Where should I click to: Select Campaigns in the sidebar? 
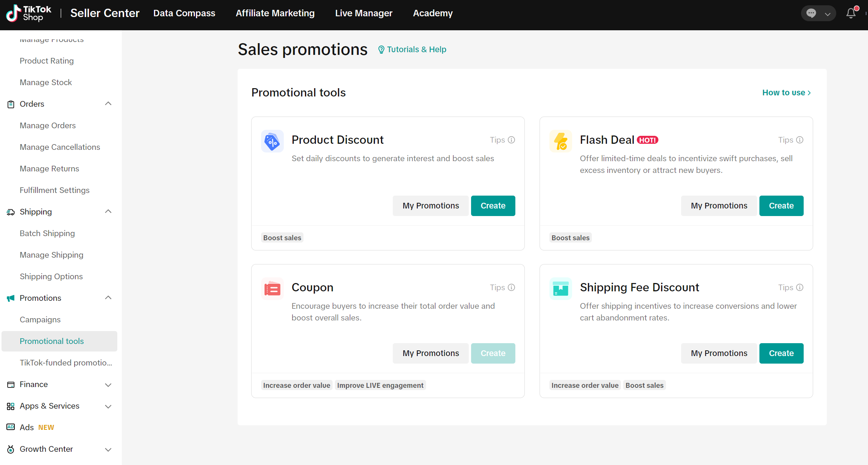(40, 320)
